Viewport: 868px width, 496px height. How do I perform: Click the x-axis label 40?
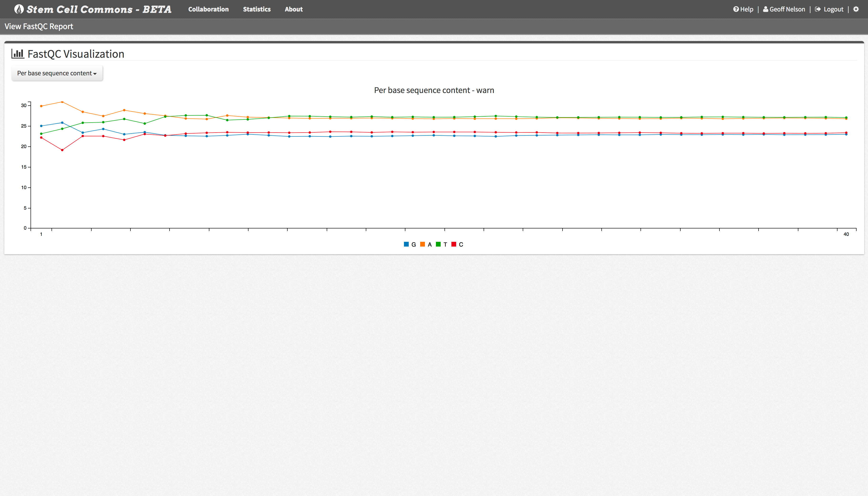click(x=846, y=234)
